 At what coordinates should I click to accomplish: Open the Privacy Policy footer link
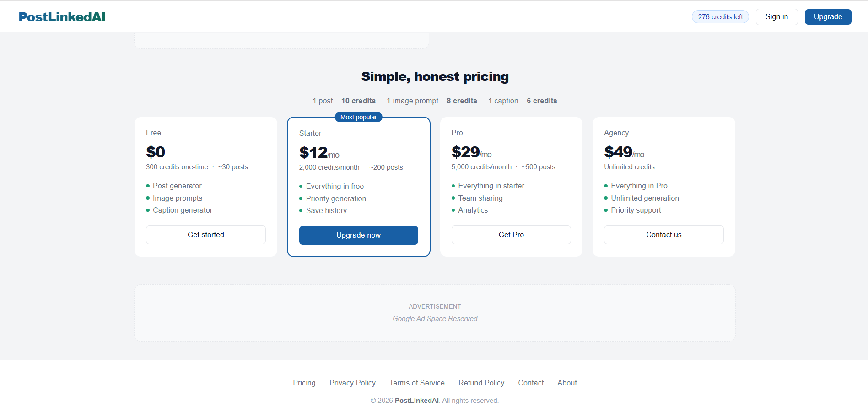coord(352,383)
